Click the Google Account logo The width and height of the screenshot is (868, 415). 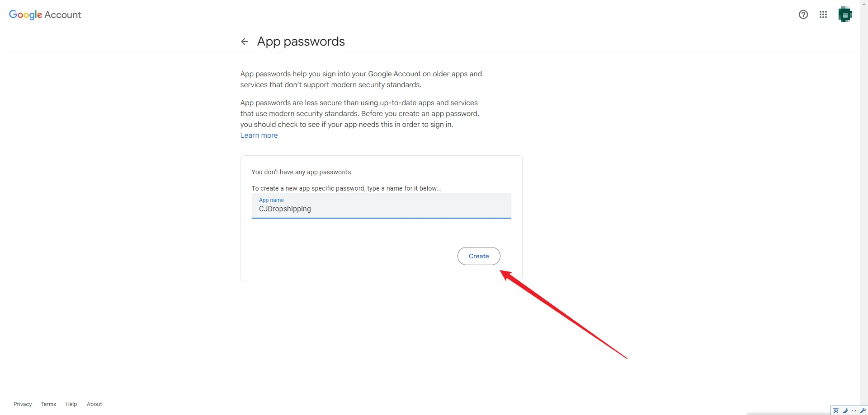[x=45, y=14]
